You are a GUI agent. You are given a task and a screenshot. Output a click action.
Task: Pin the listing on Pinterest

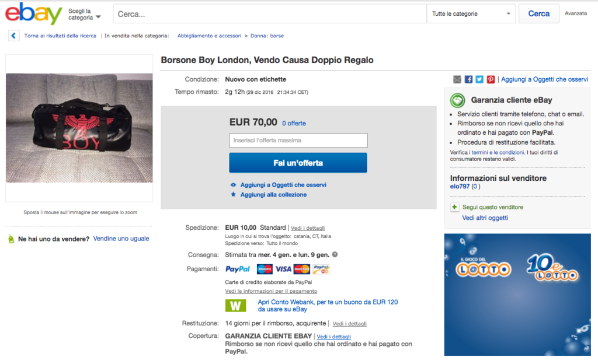(x=491, y=79)
